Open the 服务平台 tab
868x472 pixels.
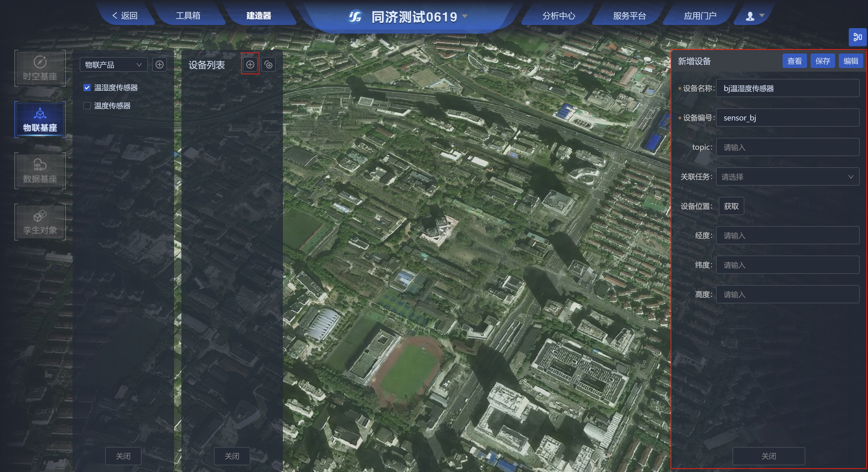(x=630, y=16)
